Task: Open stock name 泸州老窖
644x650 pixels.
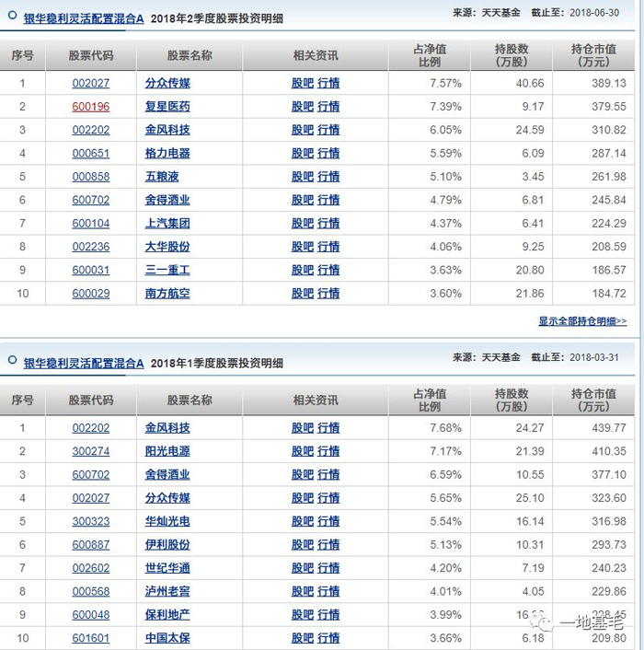Action: pyautogui.click(x=167, y=591)
